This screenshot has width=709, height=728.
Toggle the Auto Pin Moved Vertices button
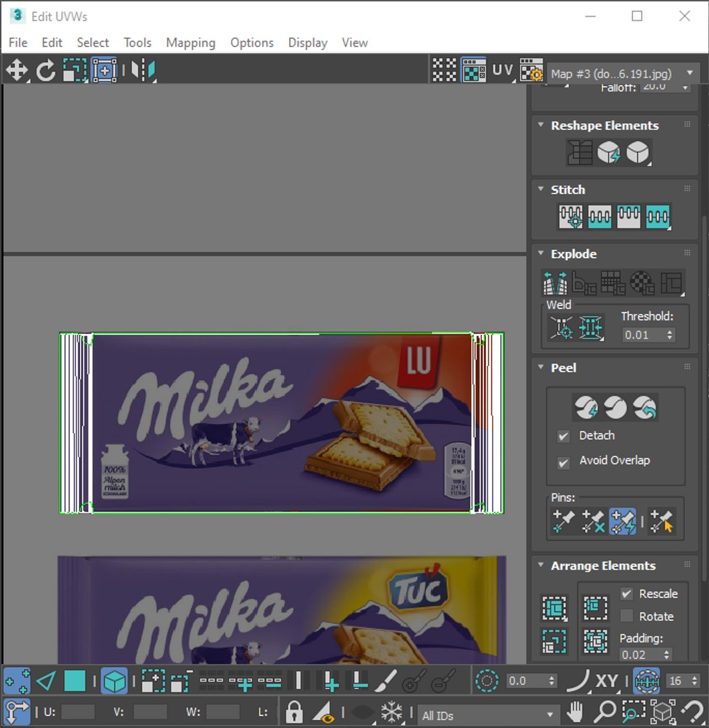[622, 521]
